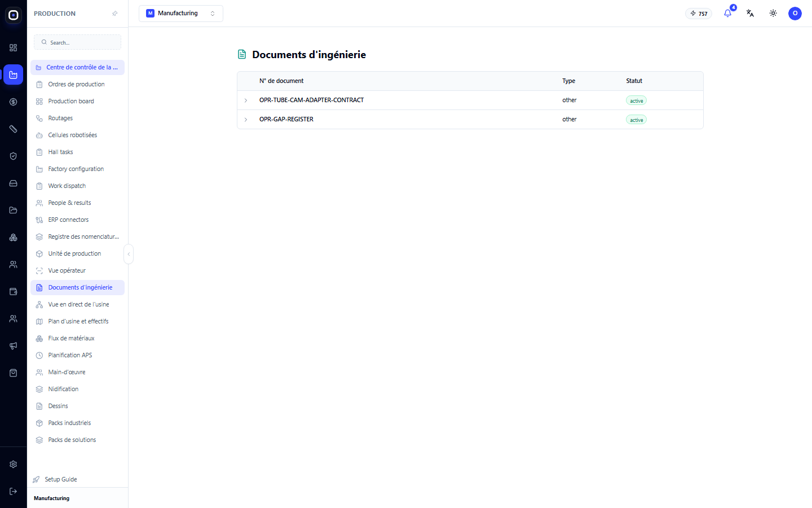Select the production factory rail icon
812x508 pixels.
tap(14, 75)
